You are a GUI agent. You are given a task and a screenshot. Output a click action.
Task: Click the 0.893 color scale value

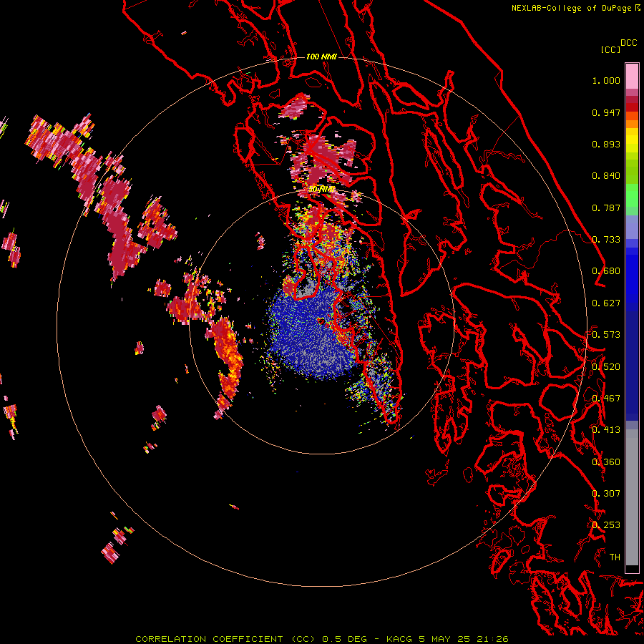(x=606, y=144)
